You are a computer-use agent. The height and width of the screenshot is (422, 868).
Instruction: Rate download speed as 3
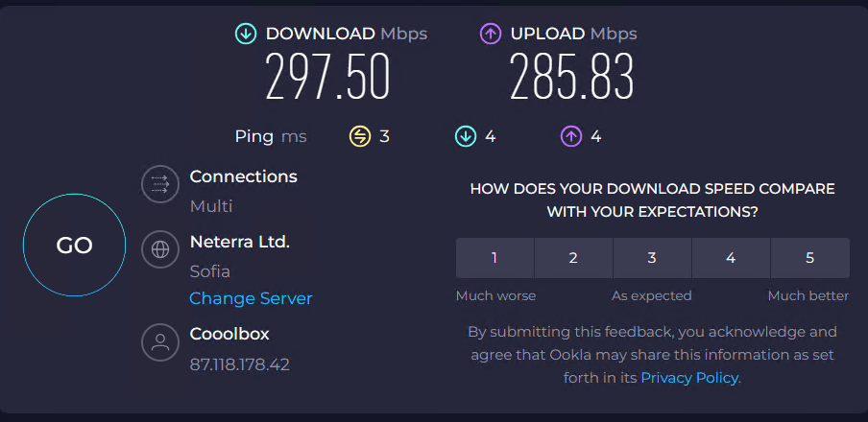[652, 258]
